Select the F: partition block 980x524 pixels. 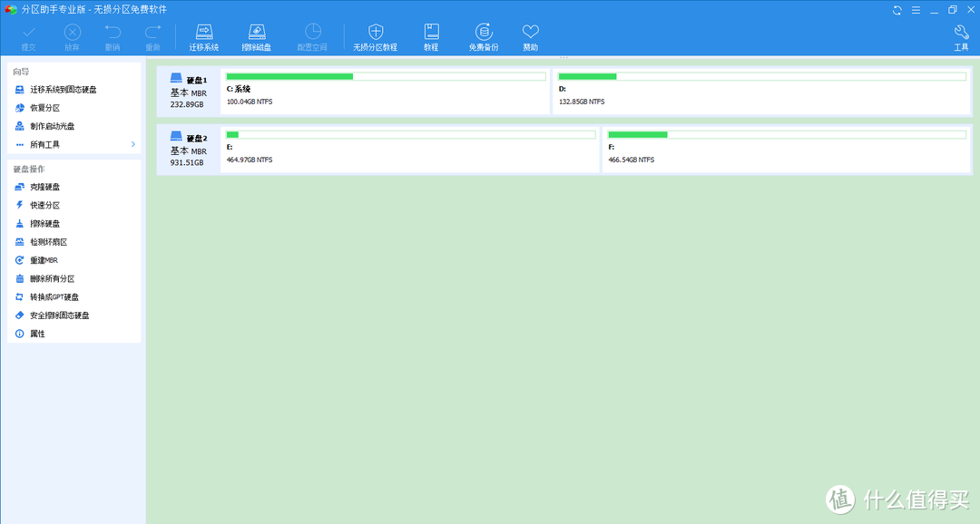click(785, 148)
